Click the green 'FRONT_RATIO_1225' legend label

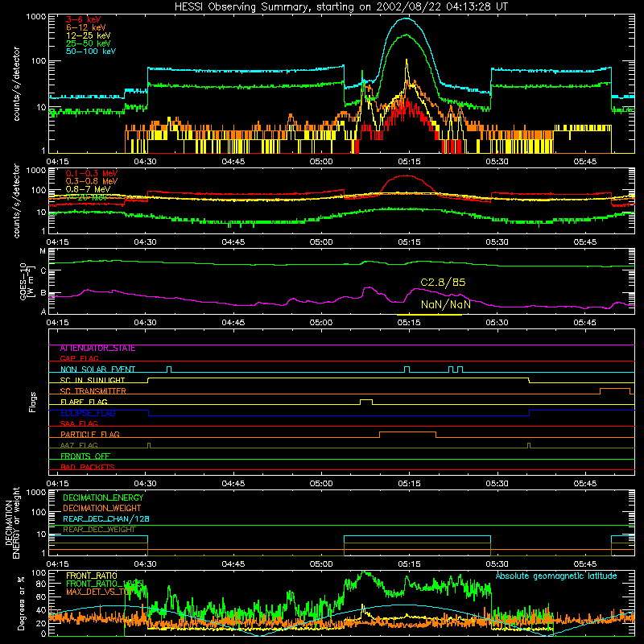tap(105, 584)
